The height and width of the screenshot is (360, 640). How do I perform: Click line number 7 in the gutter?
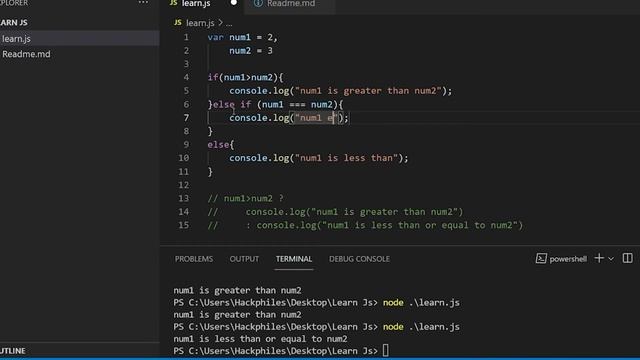point(186,118)
